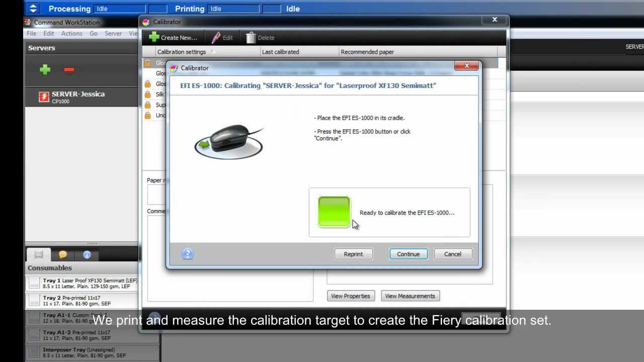Close the back Calibrator window
The image size is (644, 362).
point(495,20)
